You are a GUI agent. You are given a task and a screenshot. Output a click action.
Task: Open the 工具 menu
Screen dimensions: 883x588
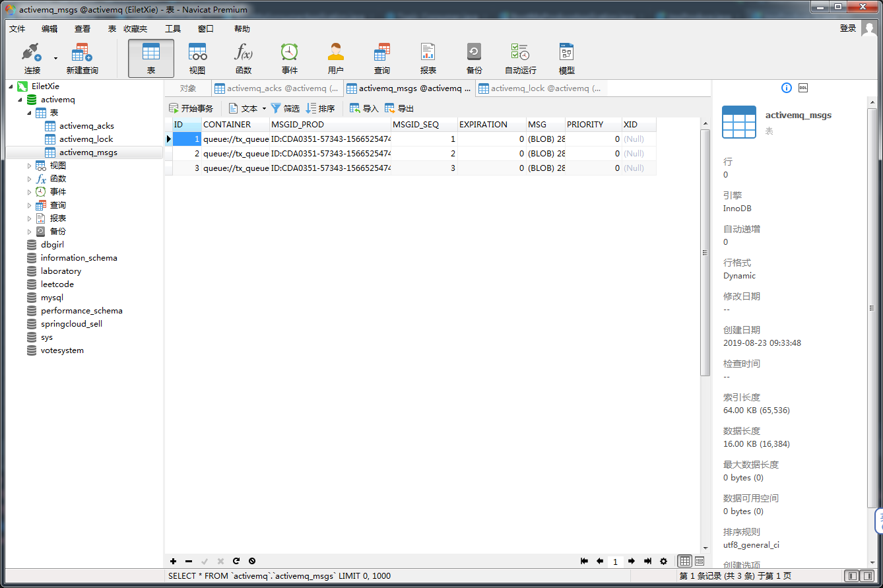click(173, 29)
